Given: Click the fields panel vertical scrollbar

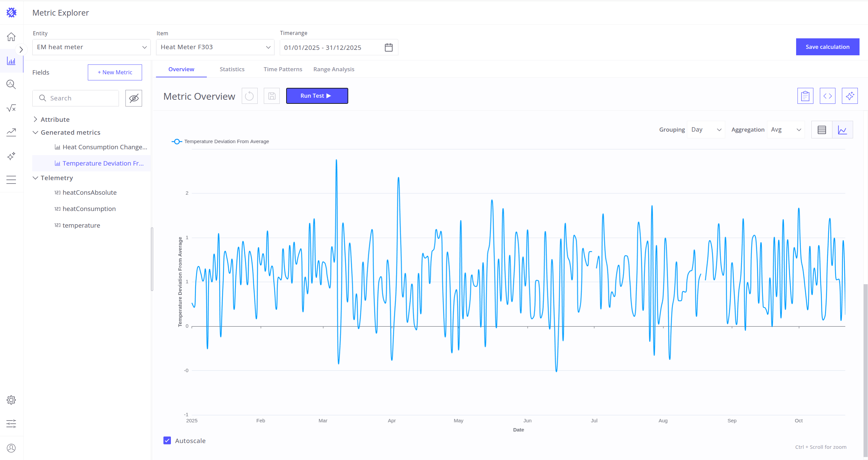Looking at the screenshot, I should 152,259.
